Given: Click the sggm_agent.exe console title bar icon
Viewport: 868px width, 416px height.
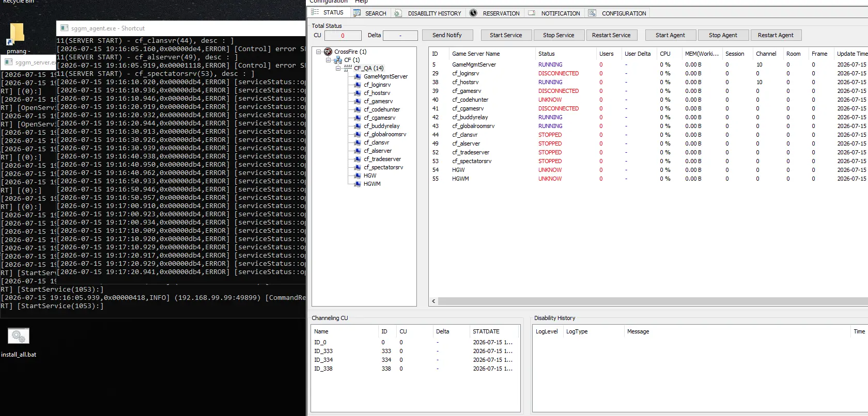Looking at the screenshot, I should pos(65,28).
